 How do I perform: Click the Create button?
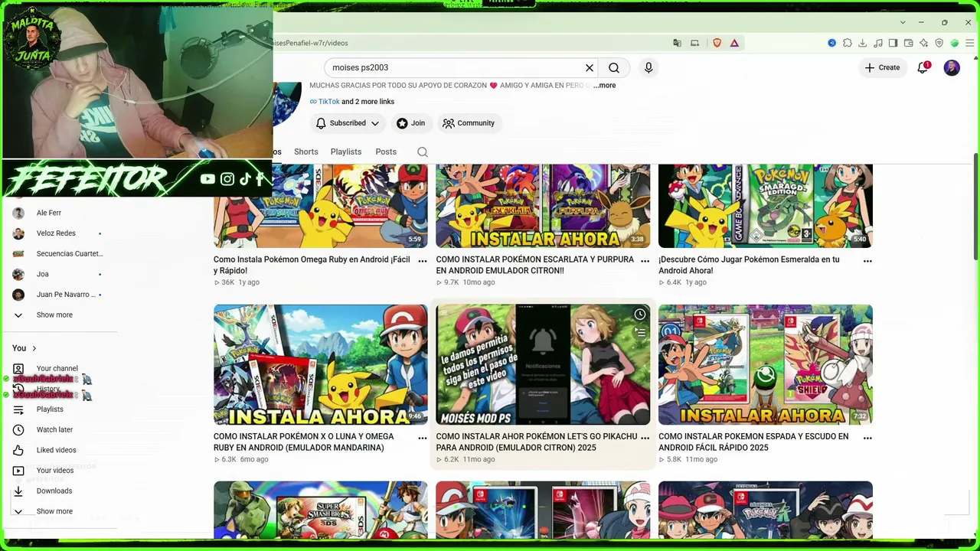(x=882, y=67)
